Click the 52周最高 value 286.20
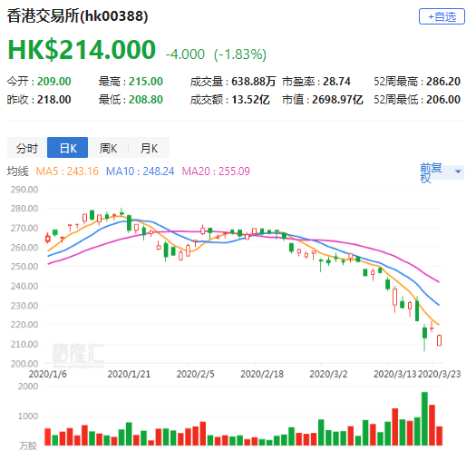476x461 pixels. [x=443, y=82]
